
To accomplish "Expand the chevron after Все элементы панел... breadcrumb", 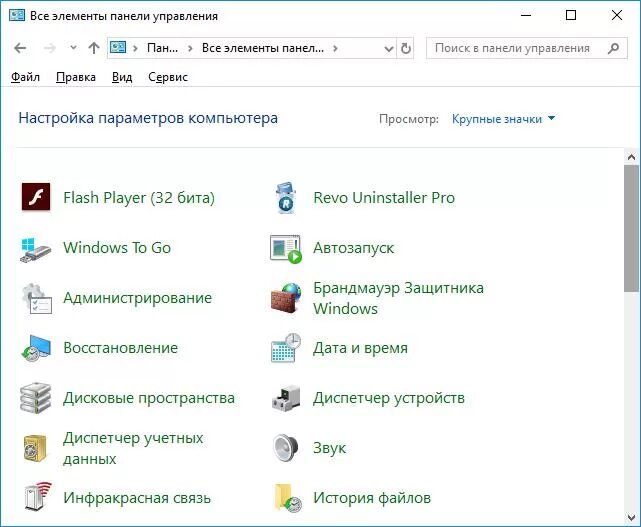I will tap(335, 49).
